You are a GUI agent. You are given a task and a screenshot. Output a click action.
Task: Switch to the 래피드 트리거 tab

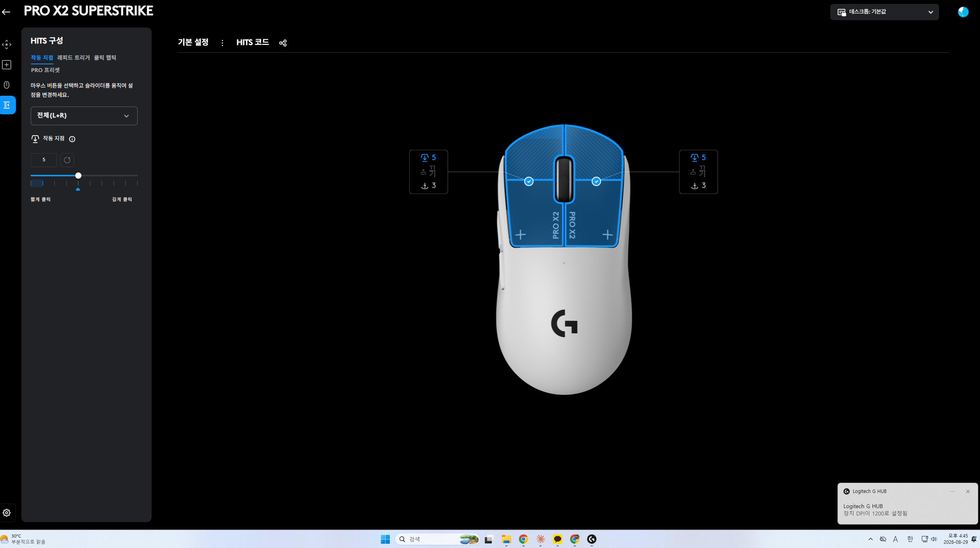point(73,58)
